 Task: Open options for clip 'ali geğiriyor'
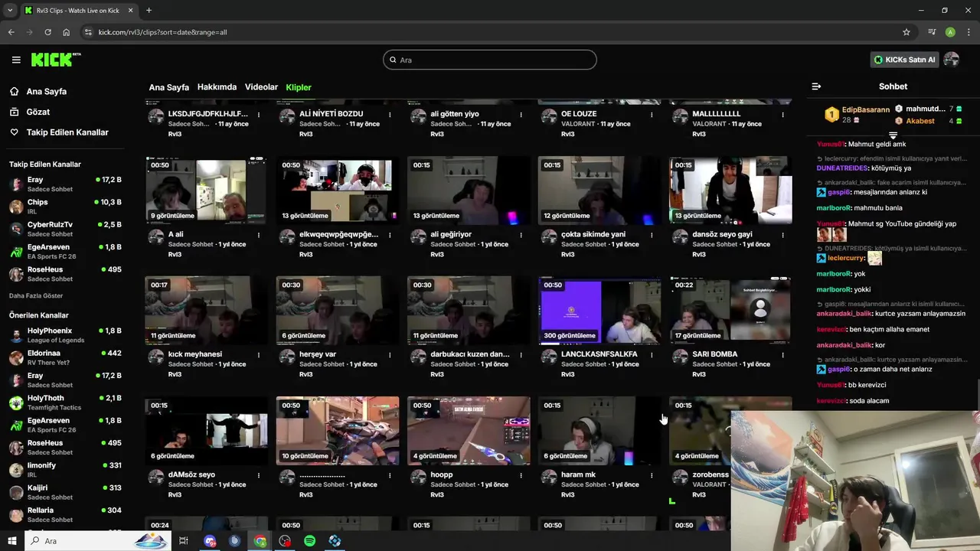click(x=521, y=235)
